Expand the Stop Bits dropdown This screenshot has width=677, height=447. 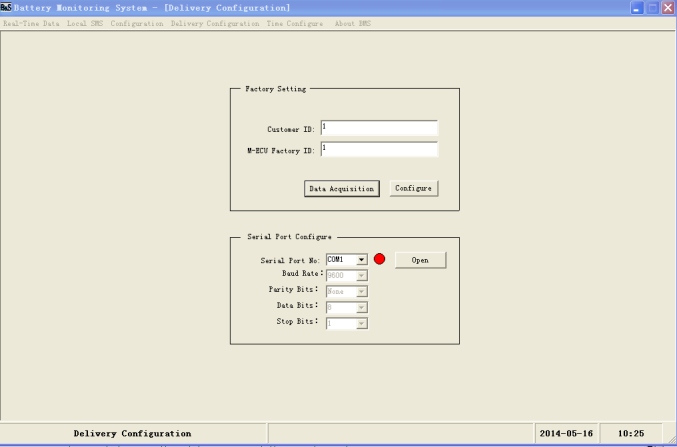362,323
